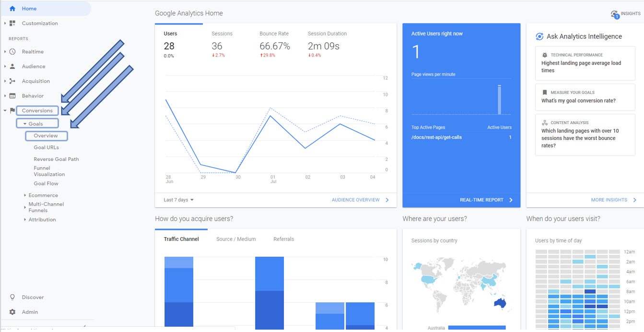644x332 pixels.
Task: Click the Discover lightbulb icon
Action: point(12,297)
